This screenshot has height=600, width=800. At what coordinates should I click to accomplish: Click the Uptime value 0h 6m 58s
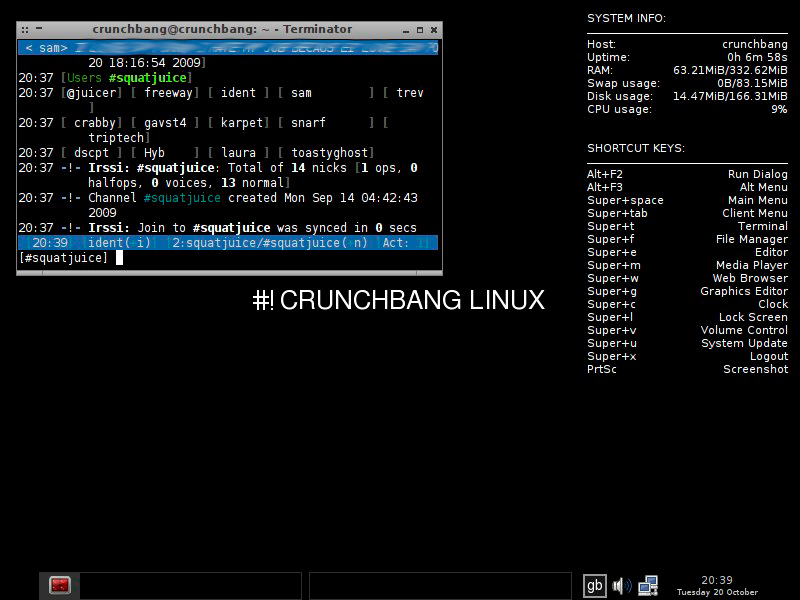coord(757,57)
